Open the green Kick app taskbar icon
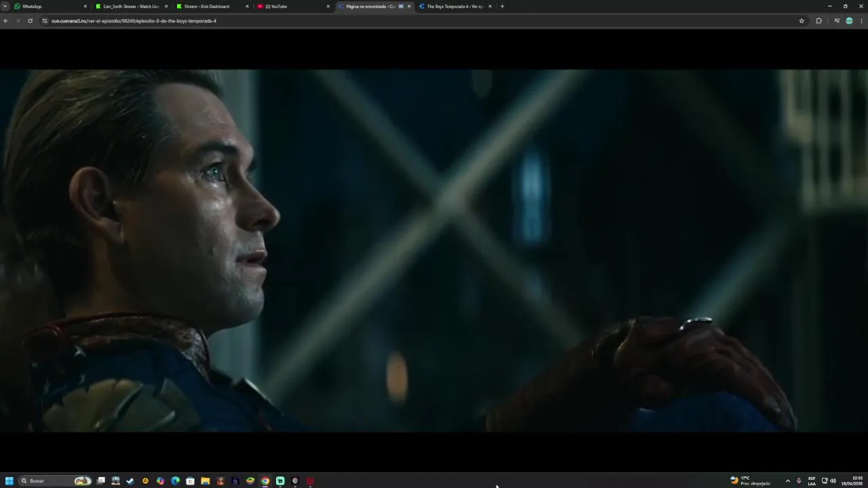868x488 pixels. click(280, 481)
